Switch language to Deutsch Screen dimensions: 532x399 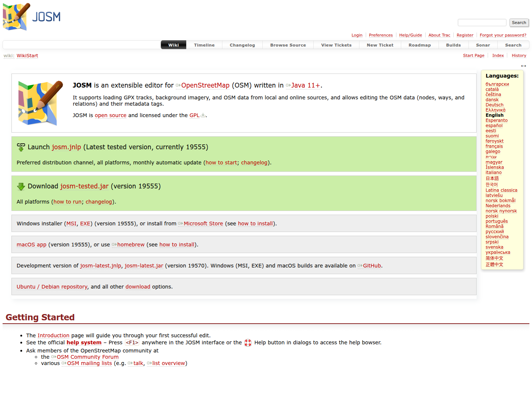(x=494, y=105)
